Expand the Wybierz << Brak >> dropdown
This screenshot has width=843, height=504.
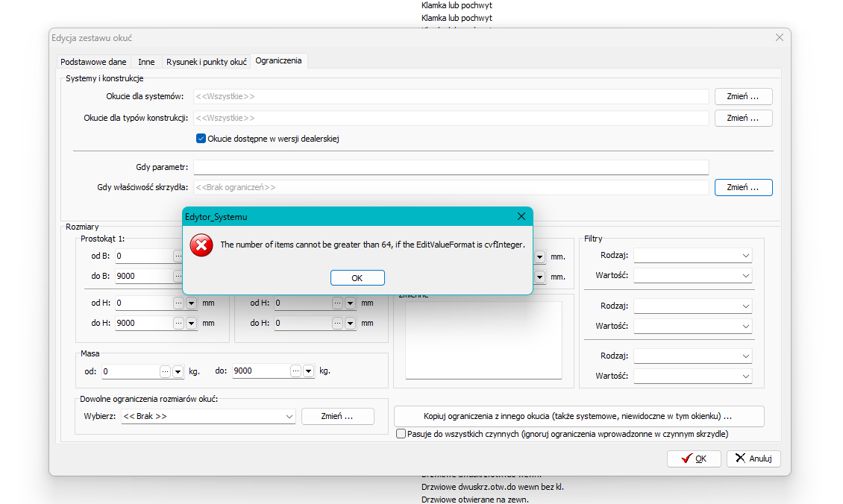coord(289,417)
